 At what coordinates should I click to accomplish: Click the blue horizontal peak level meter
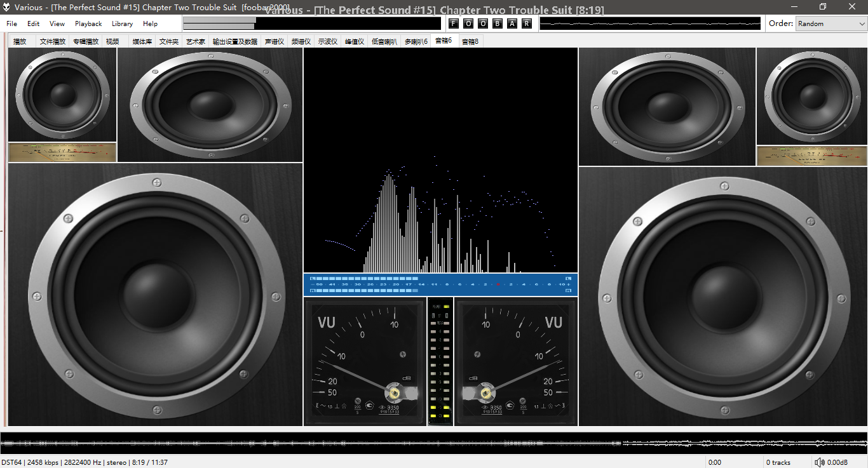pos(440,284)
